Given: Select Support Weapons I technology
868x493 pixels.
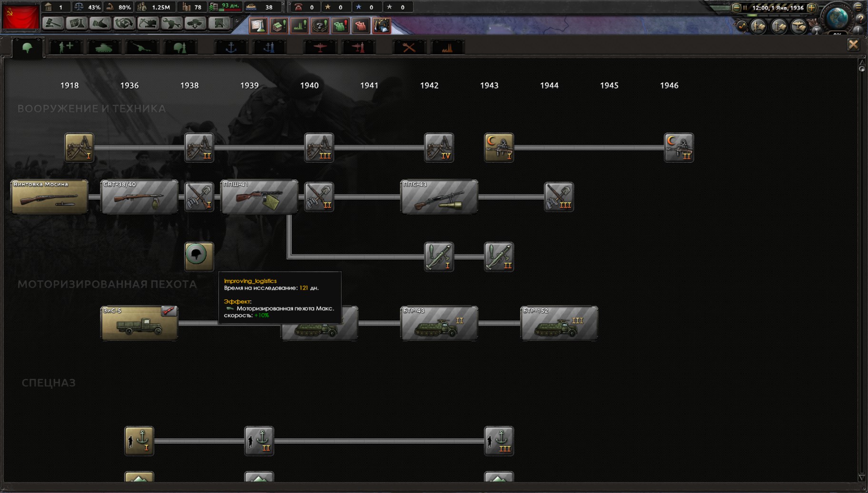Looking at the screenshot, I should (x=79, y=148).
